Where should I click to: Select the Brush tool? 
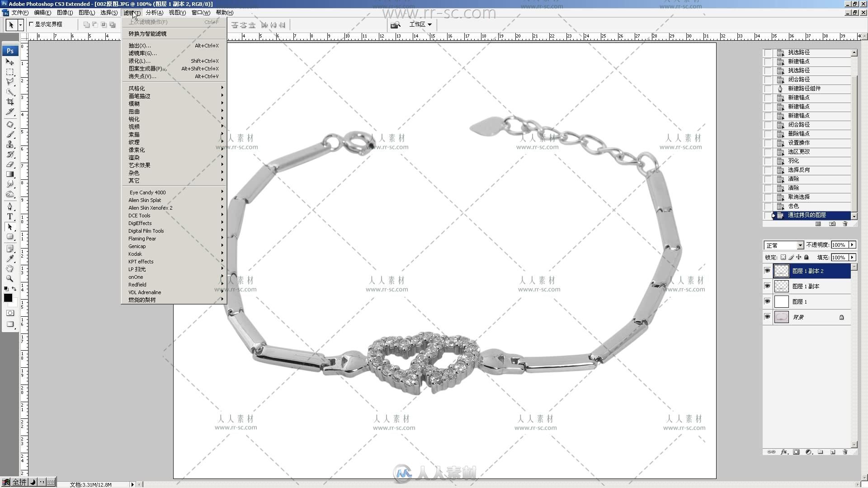tap(10, 134)
